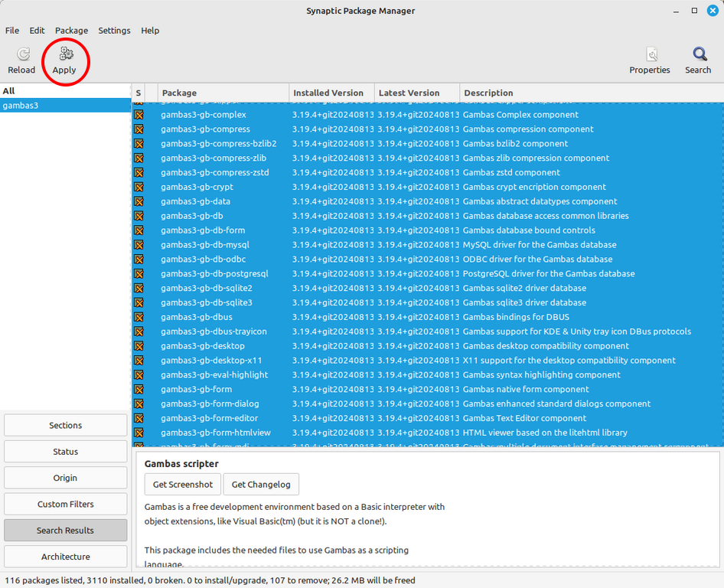Toggle the mark box for gambas3-gb-db-sqlite3
Screen dimensions: 724x588
pos(139,303)
